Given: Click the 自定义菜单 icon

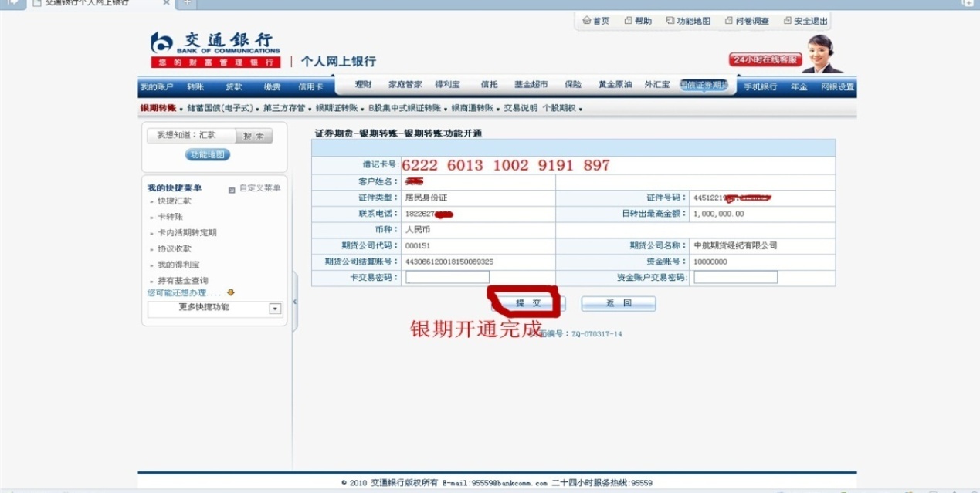Looking at the screenshot, I should point(232,189).
